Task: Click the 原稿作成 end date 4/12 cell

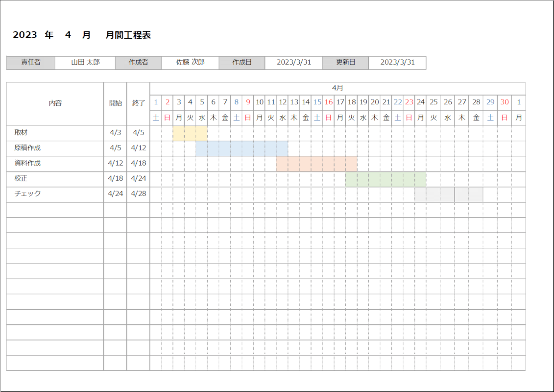Action: (x=139, y=148)
